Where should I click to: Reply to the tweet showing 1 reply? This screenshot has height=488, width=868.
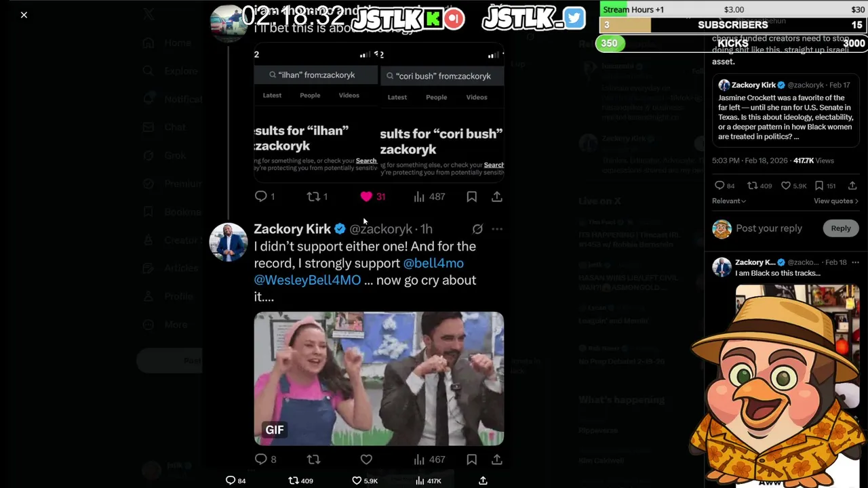coord(261,197)
